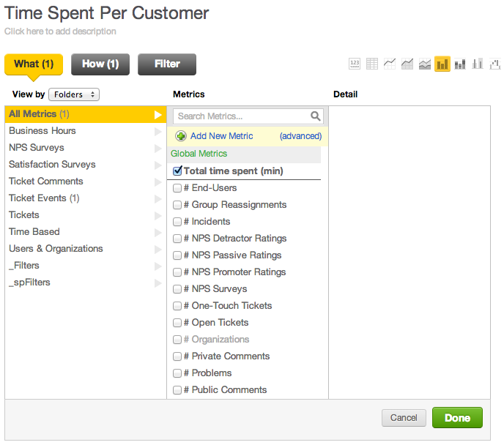
Task: Expand the Satisfaction Surveys folder arrow
Action: [157, 165]
